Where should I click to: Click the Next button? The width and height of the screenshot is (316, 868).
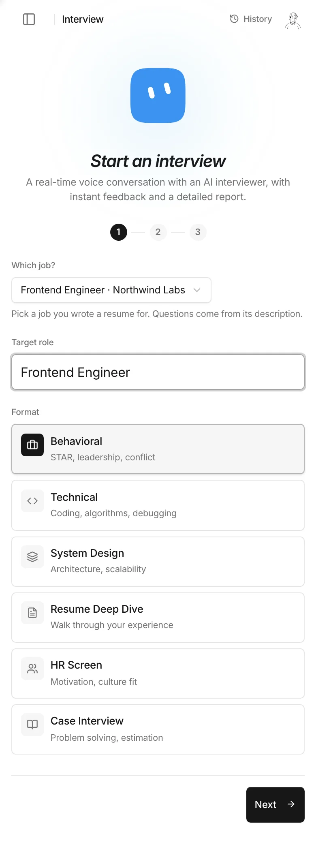pyautogui.click(x=275, y=805)
